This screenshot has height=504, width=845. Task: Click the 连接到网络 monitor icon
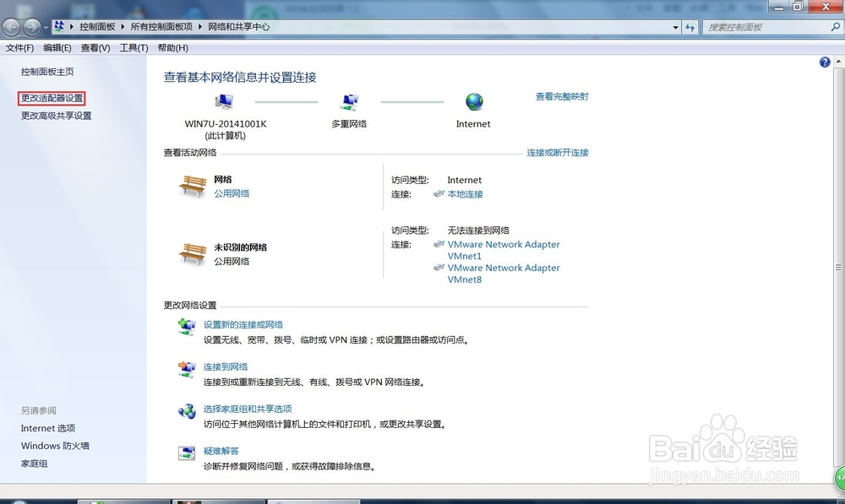click(187, 371)
